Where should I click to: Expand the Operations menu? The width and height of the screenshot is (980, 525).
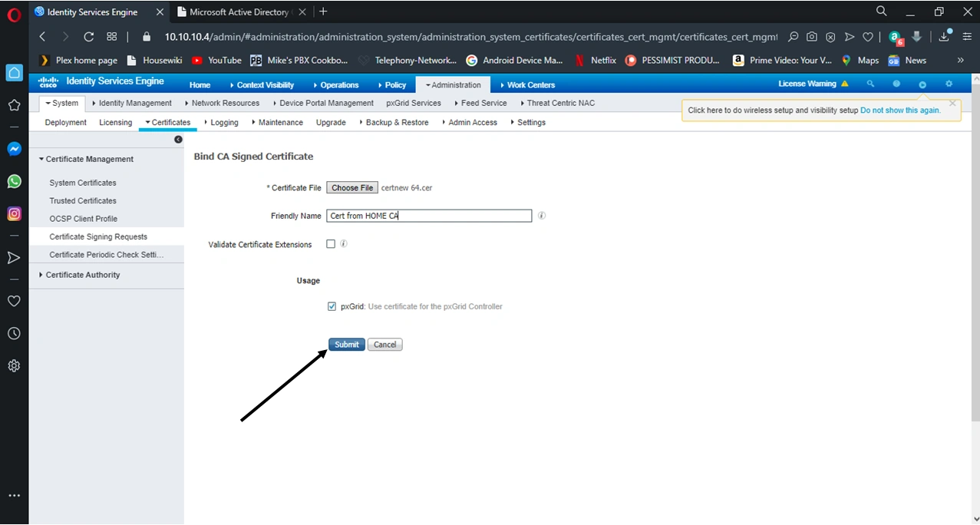pyautogui.click(x=336, y=85)
